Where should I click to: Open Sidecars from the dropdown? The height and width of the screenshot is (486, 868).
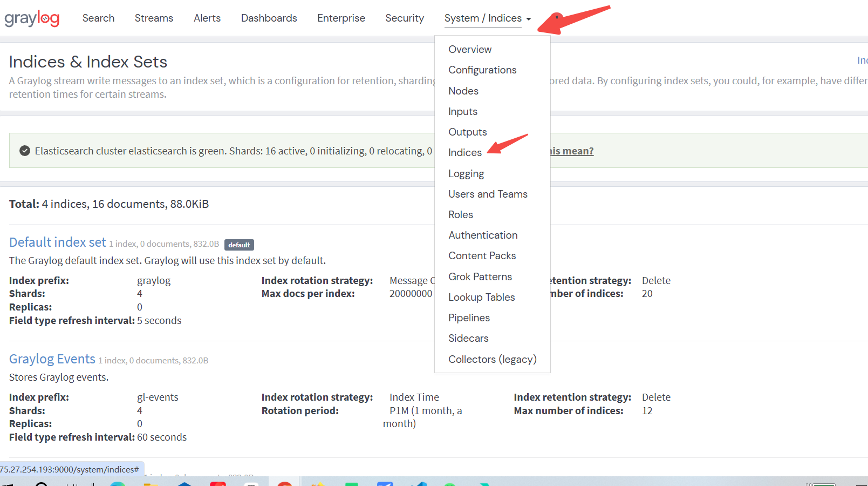[468, 338]
